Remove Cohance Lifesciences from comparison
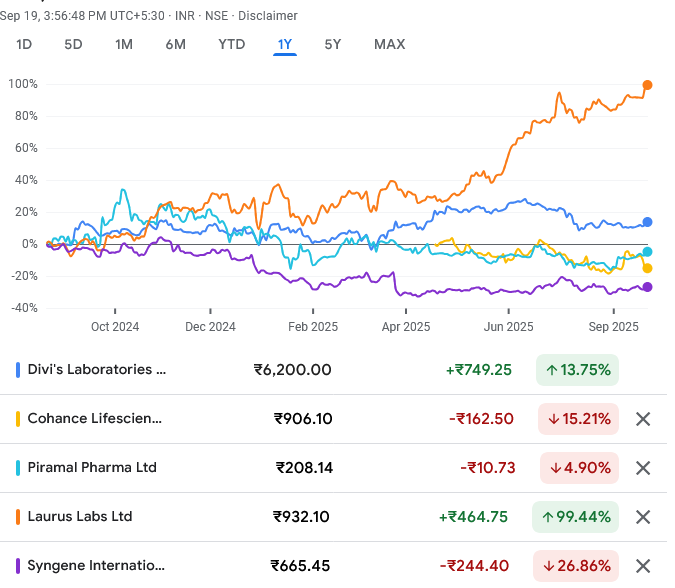This screenshot has width=675, height=588. pos(643,419)
